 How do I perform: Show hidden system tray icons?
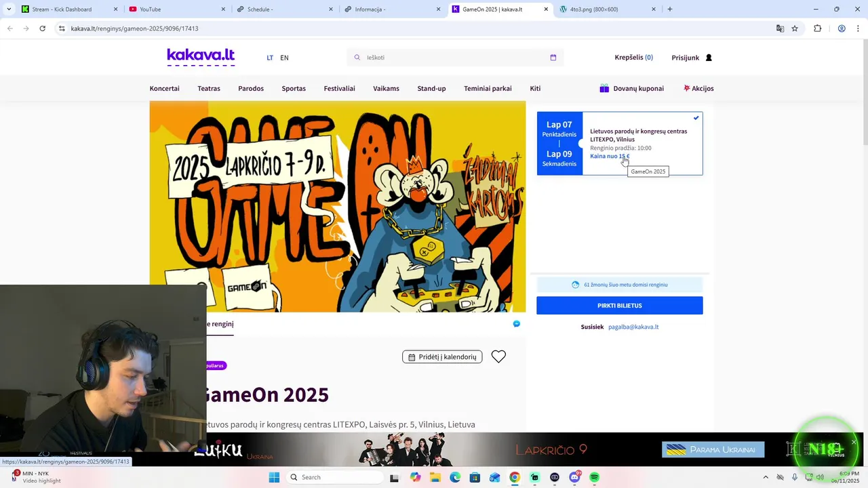pyautogui.click(x=766, y=477)
